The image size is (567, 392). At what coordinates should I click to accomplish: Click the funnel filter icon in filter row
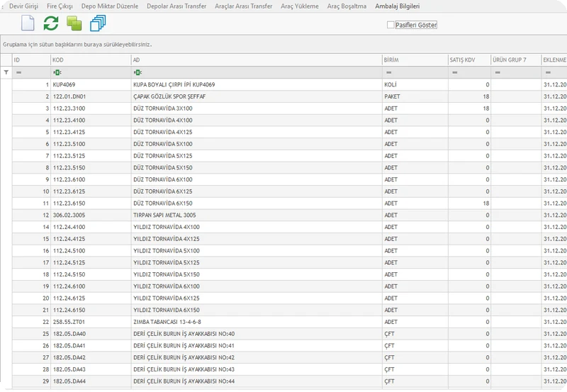[6, 72]
